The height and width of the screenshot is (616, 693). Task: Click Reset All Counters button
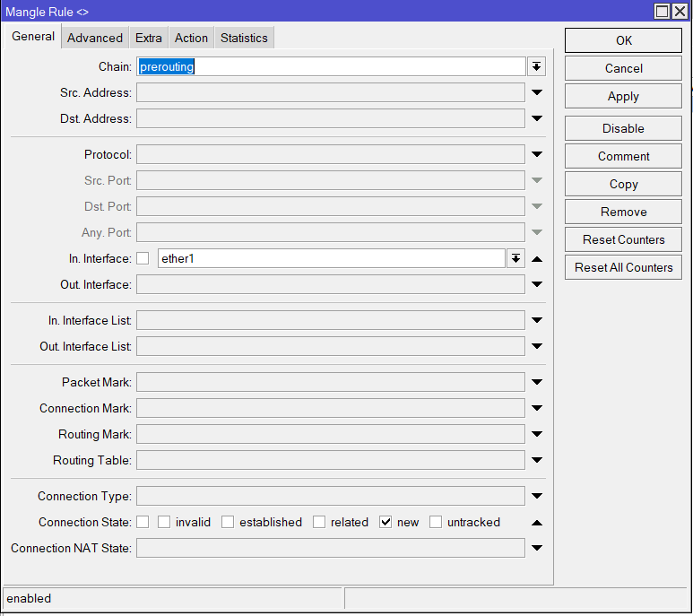(x=623, y=268)
